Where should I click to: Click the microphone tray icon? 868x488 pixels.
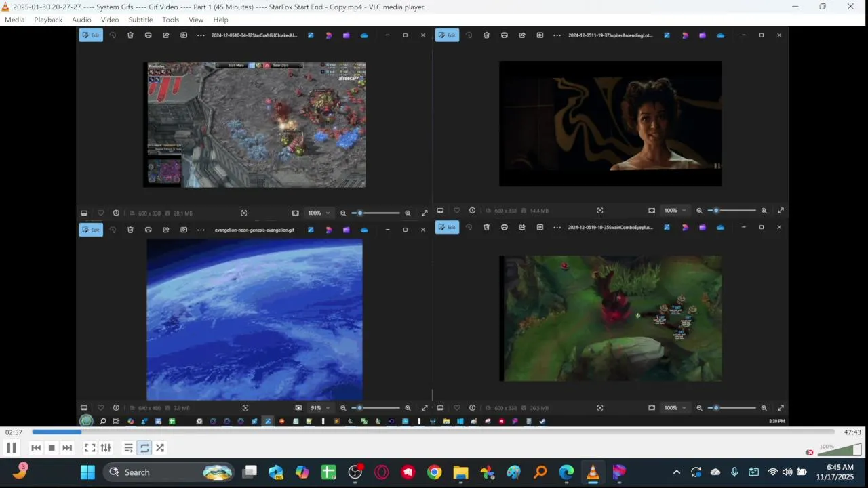(x=734, y=472)
